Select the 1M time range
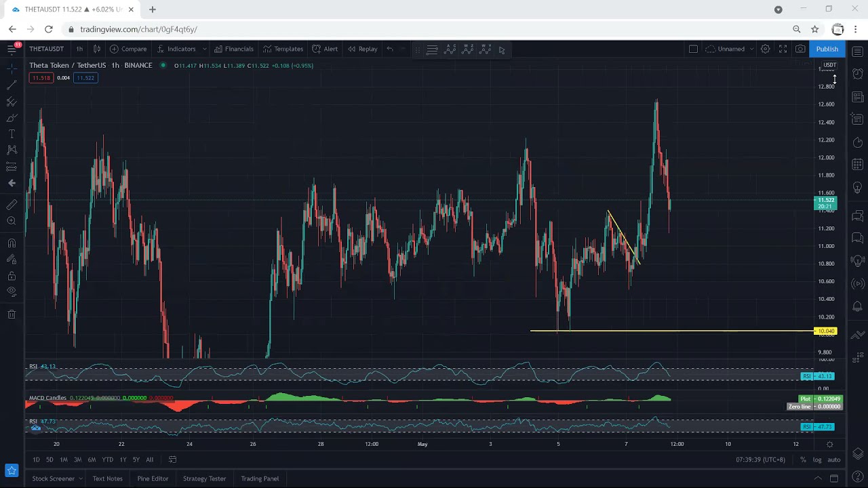This screenshot has height=488, width=868. (x=64, y=460)
